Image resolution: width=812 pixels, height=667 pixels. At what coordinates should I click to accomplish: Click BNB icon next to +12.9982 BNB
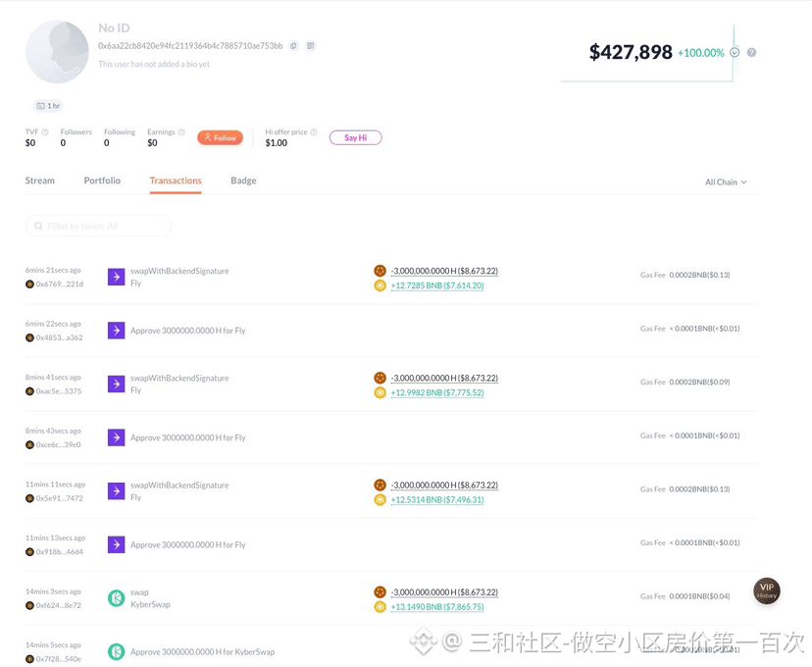pyautogui.click(x=381, y=392)
